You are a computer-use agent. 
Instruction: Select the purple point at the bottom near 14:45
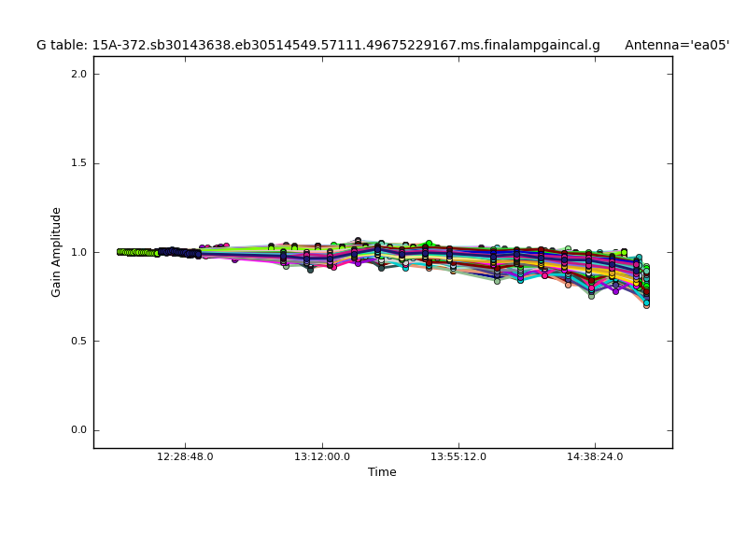click(615, 290)
